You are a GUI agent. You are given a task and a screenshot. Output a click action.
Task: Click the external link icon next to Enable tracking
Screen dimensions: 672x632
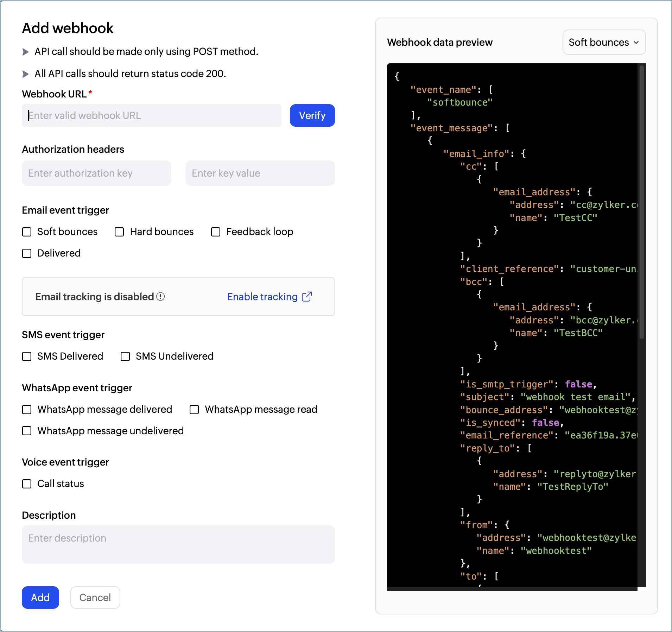[307, 297]
